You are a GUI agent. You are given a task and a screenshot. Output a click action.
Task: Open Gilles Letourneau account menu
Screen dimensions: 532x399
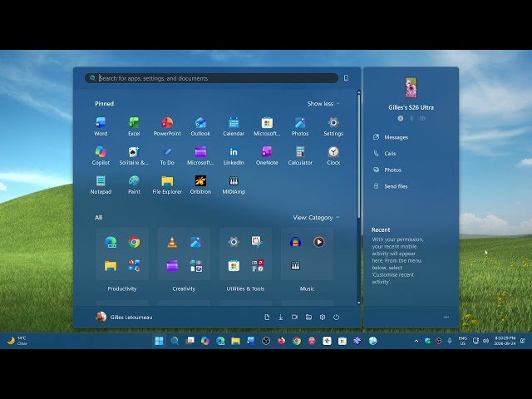124,317
